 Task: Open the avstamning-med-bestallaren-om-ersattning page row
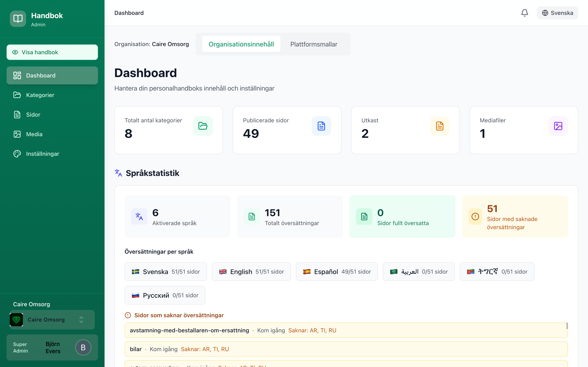coord(189,330)
